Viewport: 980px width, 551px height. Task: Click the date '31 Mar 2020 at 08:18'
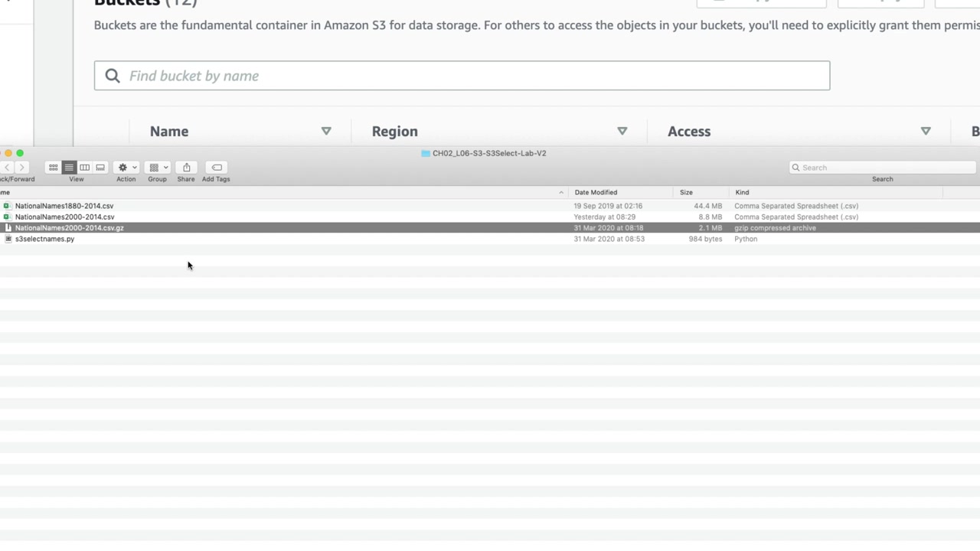click(x=609, y=228)
